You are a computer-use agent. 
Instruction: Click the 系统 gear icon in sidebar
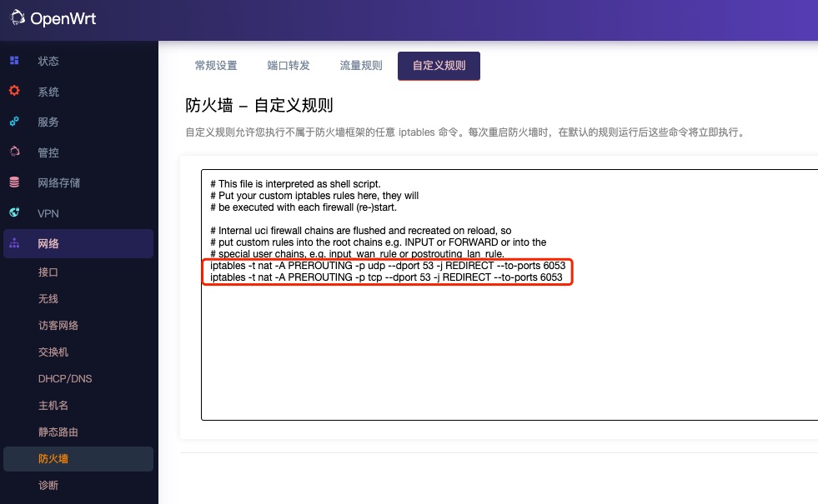15,91
